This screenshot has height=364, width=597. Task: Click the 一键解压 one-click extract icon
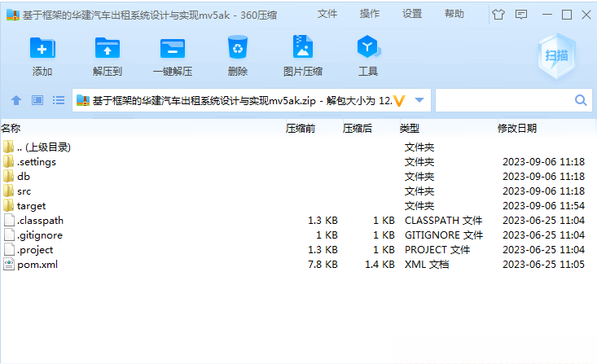173,48
